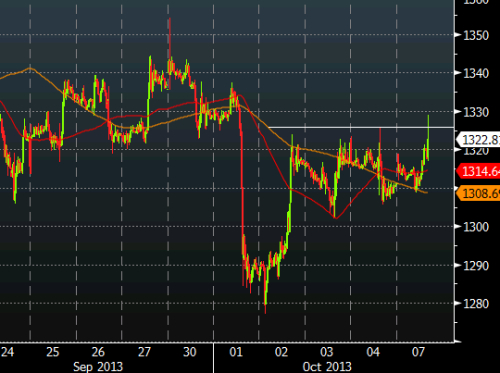Click the 03 date label on time axis
Image resolution: width=500 pixels, height=373 pixels.
pyautogui.click(x=327, y=352)
